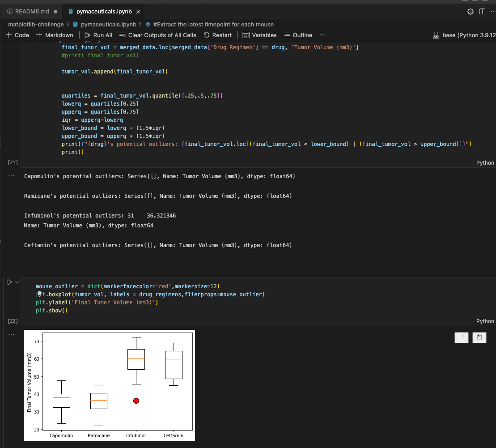The width and height of the screenshot is (496, 448).
Task: Close the pymaceuticals.ipynb tab
Action: [138, 12]
